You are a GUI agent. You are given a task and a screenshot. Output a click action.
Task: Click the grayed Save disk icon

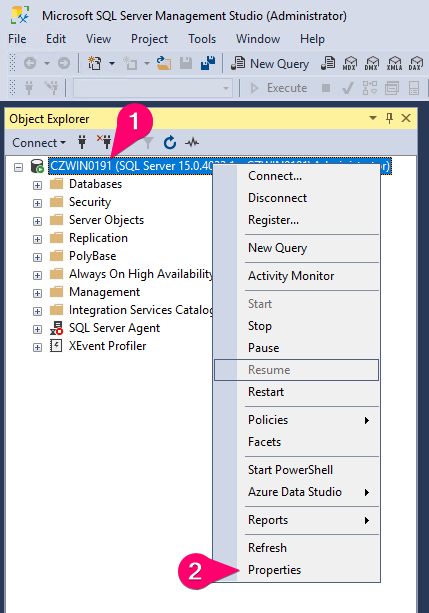click(x=186, y=63)
